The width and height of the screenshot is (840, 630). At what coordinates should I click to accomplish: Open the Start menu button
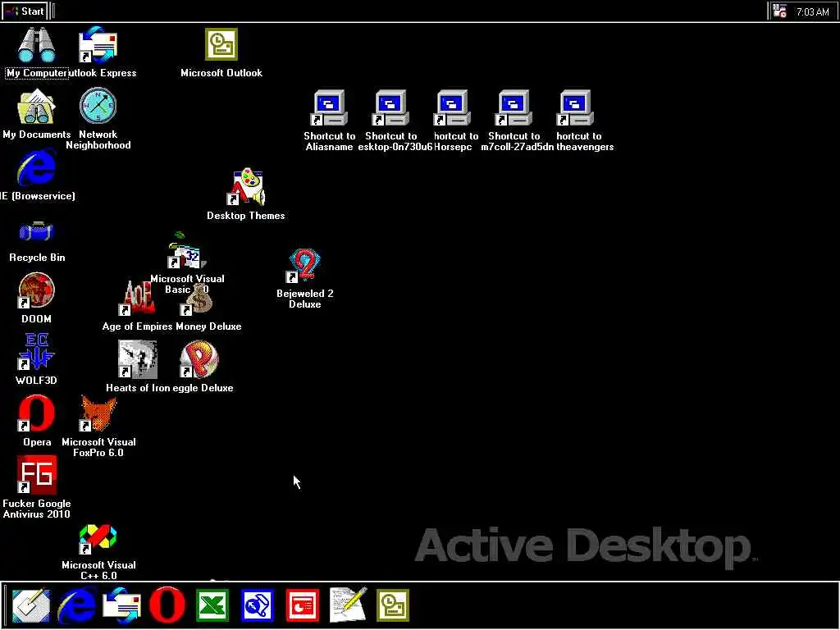click(x=25, y=11)
